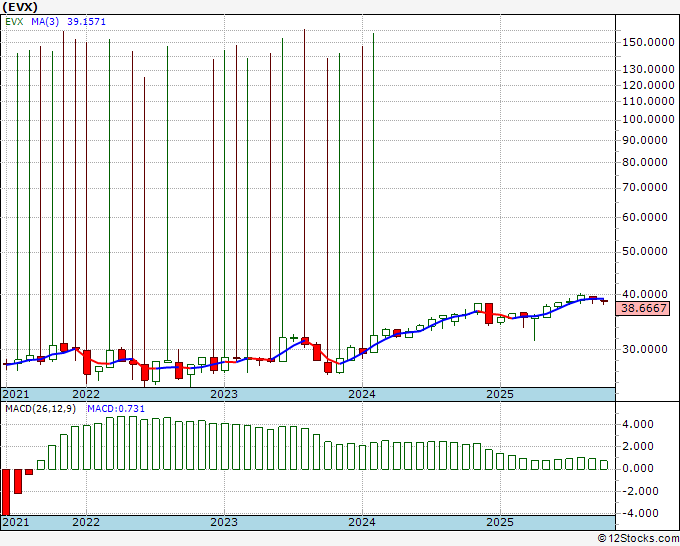Click the 4.000 MACD axis label
Image resolution: width=680 pixels, height=546 pixels.
pos(638,425)
